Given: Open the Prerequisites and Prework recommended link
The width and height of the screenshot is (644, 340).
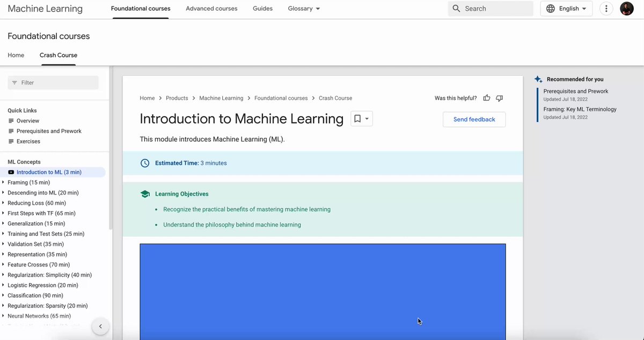Looking at the screenshot, I should (576, 91).
